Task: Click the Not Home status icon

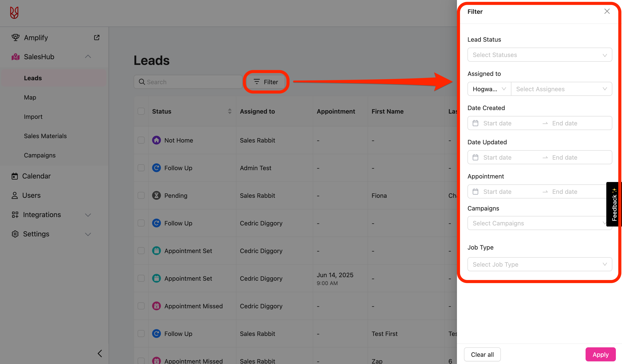Action: tap(156, 140)
